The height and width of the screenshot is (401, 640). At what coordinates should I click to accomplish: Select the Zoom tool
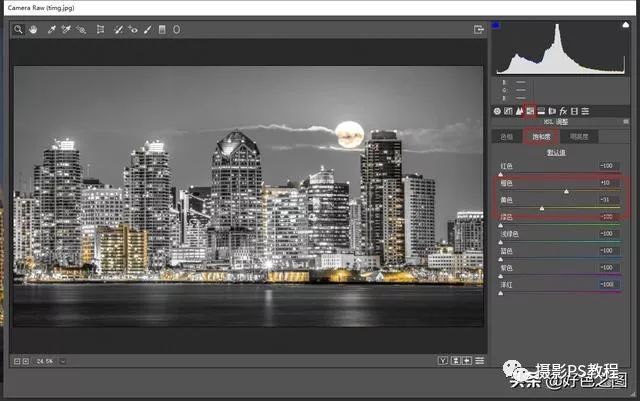[x=18, y=30]
